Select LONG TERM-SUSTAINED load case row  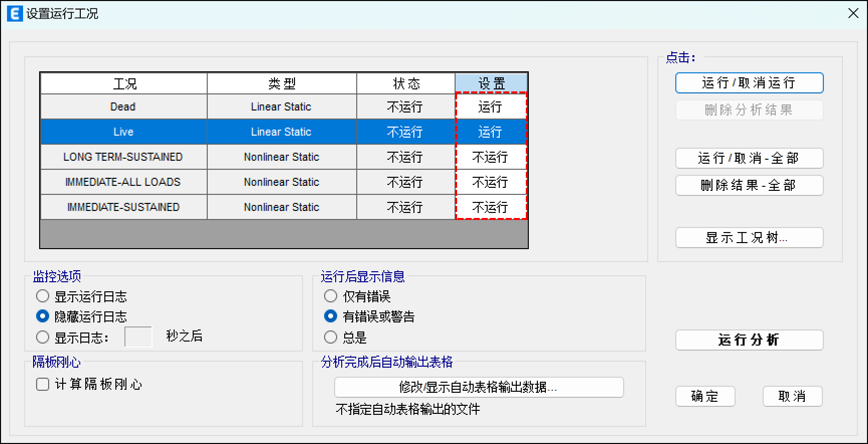123,157
